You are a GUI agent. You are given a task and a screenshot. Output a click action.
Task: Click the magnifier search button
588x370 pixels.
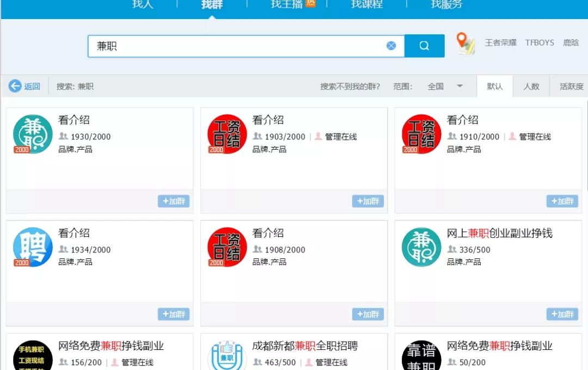tap(424, 46)
